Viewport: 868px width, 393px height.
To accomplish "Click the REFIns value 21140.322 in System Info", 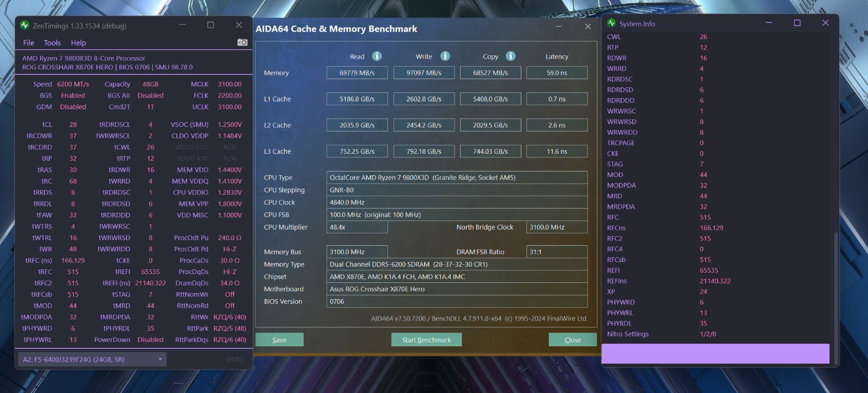I will 715,281.
